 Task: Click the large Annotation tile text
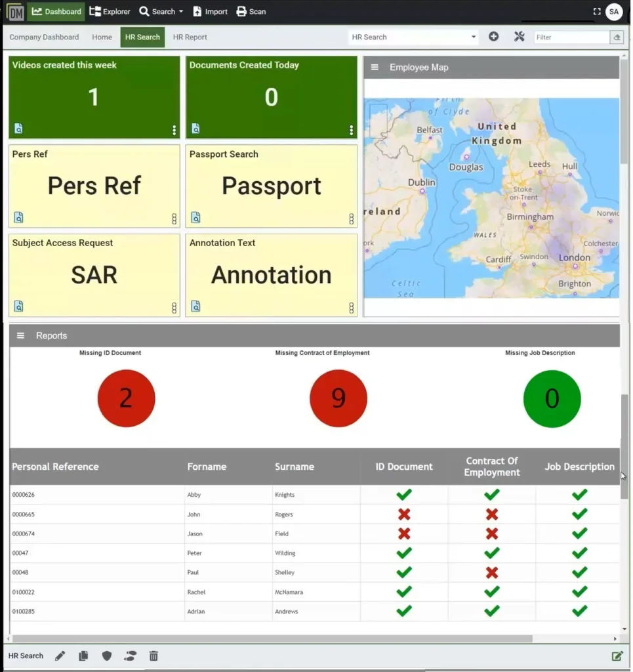[271, 275]
